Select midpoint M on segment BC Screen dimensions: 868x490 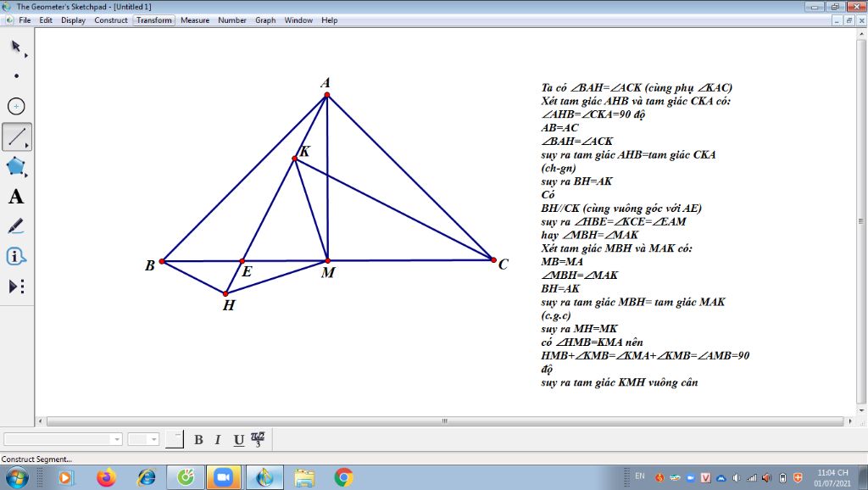click(328, 260)
